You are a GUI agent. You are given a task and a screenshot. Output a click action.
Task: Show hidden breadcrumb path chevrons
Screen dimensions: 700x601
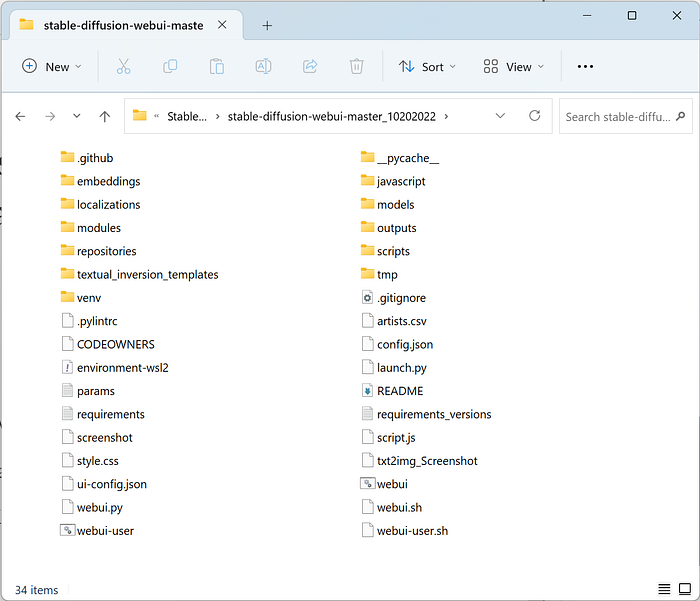click(157, 116)
